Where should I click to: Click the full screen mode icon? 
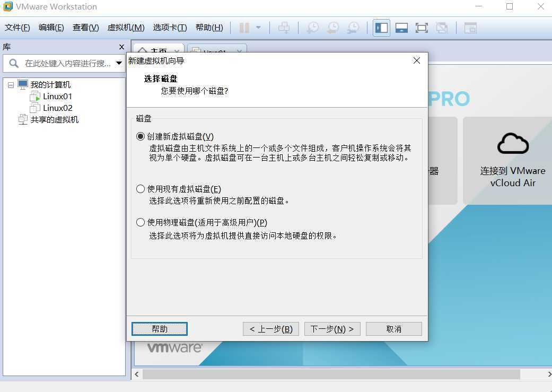click(422, 28)
